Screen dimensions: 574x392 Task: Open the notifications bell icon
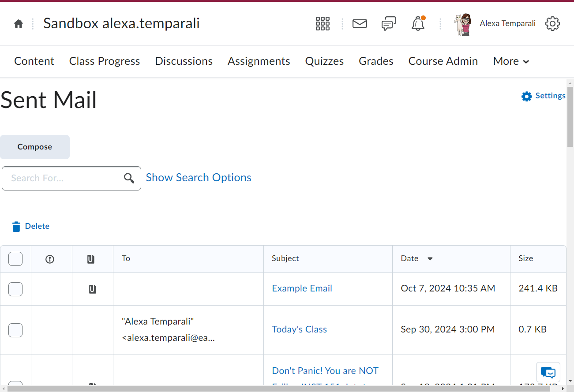point(418,24)
